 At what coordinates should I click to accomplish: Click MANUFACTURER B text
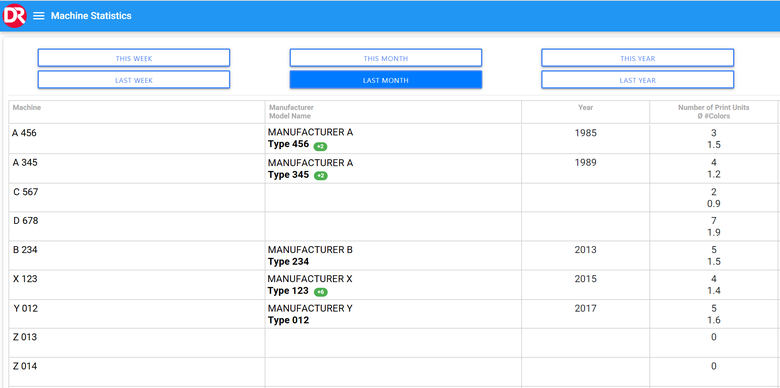tap(310, 250)
